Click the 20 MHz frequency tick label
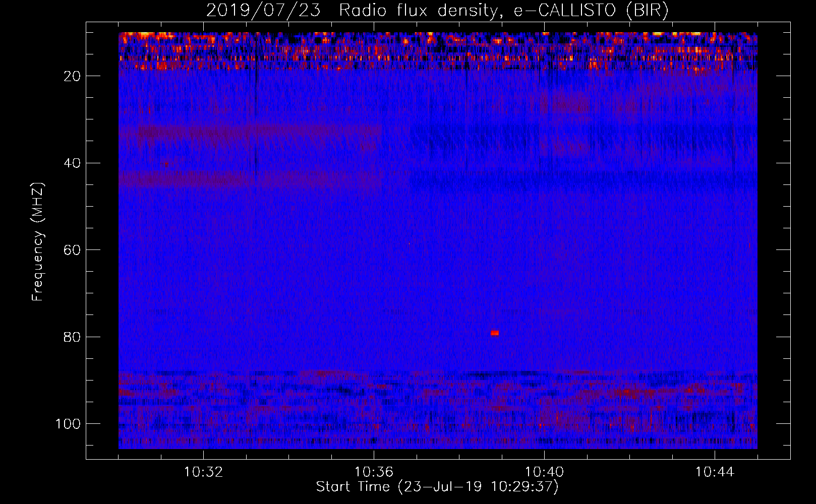This screenshot has width=816, height=504. [73, 76]
